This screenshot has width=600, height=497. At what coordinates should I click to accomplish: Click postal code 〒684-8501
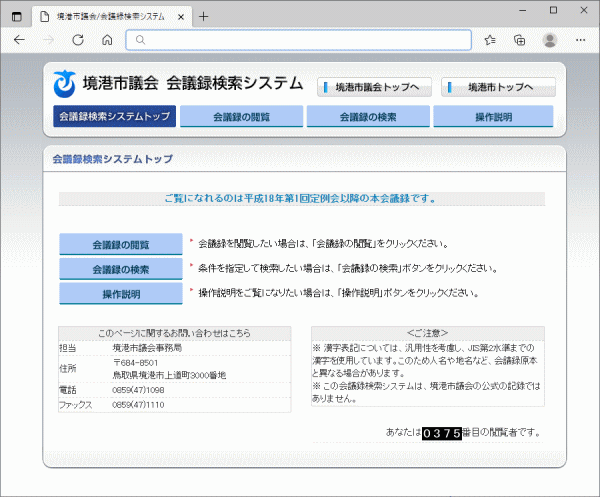(x=135, y=363)
